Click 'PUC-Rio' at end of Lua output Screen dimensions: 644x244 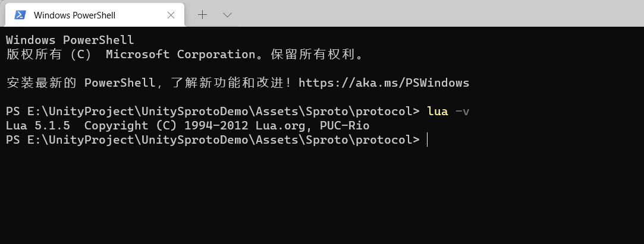(x=344, y=126)
